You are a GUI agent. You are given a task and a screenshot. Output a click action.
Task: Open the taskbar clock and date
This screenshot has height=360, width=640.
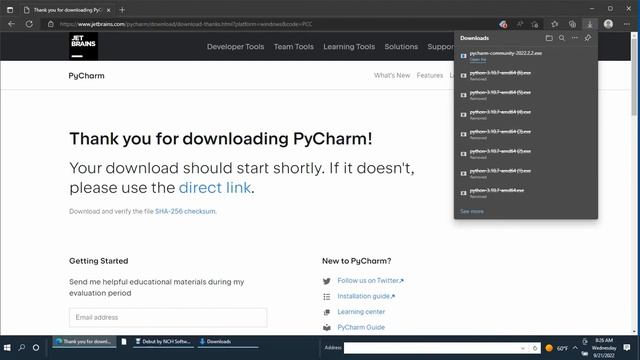coord(604,348)
